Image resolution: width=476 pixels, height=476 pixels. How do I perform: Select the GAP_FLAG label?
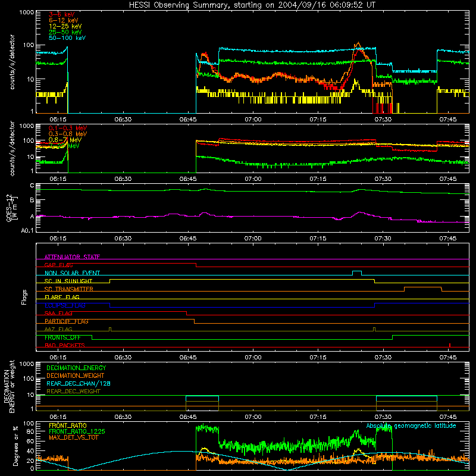tap(58, 265)
